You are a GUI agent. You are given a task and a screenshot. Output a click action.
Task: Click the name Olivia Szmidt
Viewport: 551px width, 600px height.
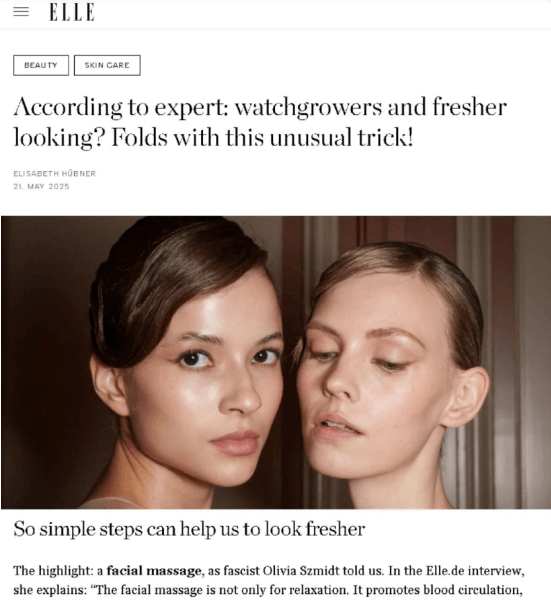pyautogui.click(x=302, y=571)
